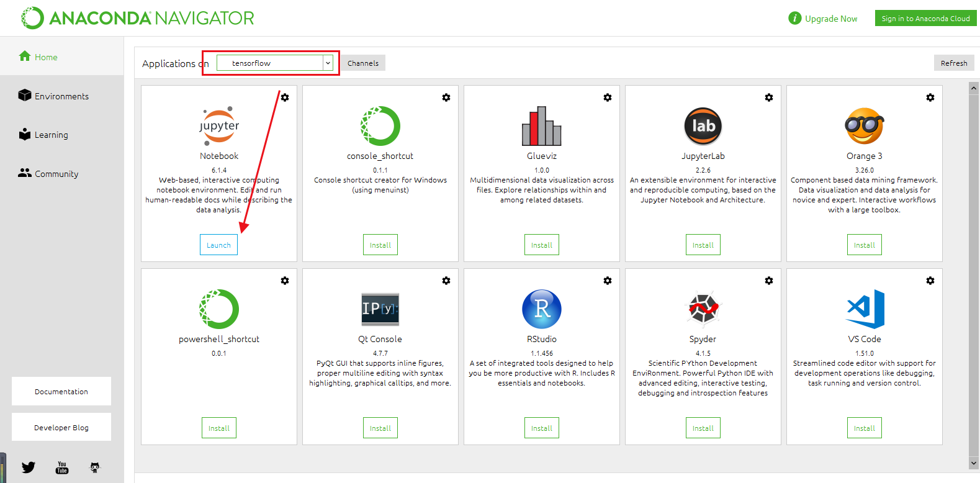Viewport: 980px width, 483px height.
Task: Open the tensorflow environment dropdown
Action: 276,63
